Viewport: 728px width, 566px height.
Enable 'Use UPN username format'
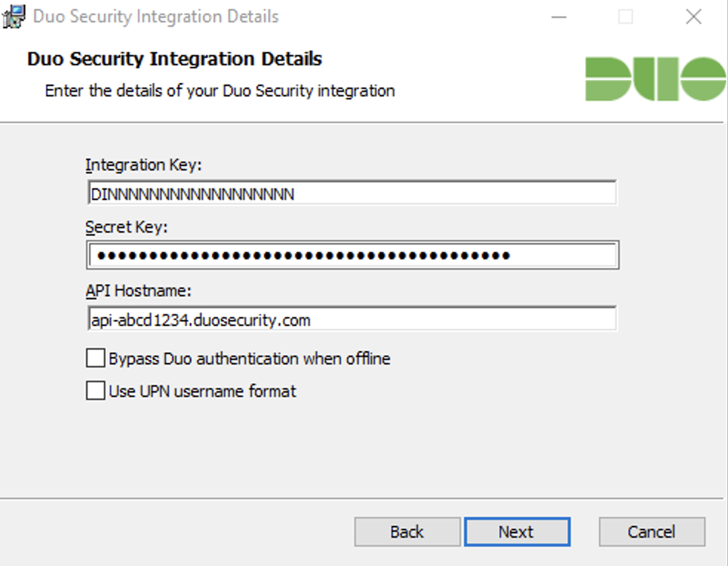pos(95,391)
